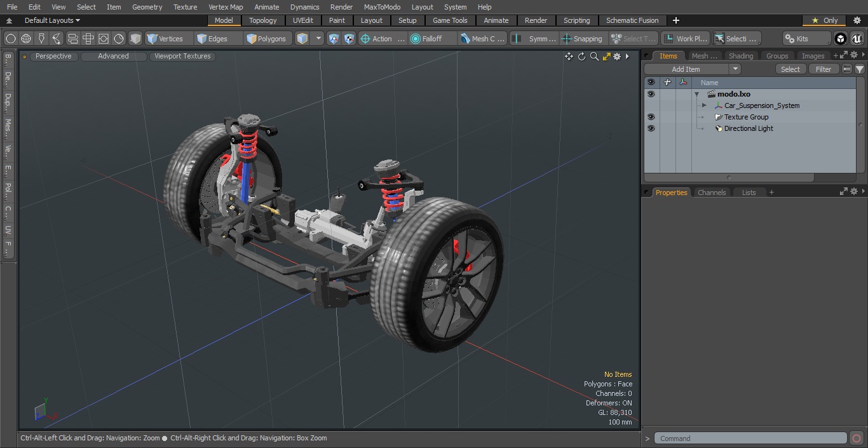This screenshot has height=448, width=868.
Task: Toggle Snapping on
Action: coord(582,39)
